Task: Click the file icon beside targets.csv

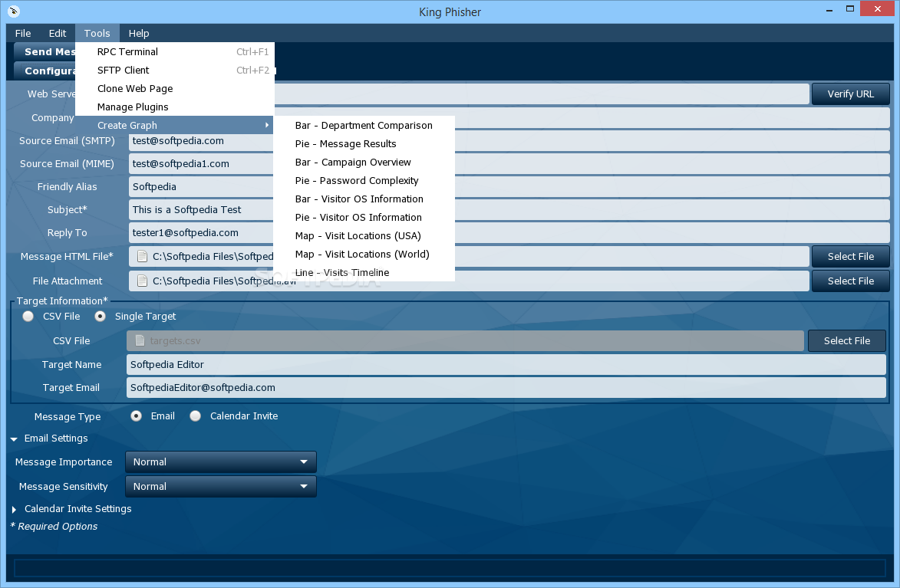Action: [140, 340]
